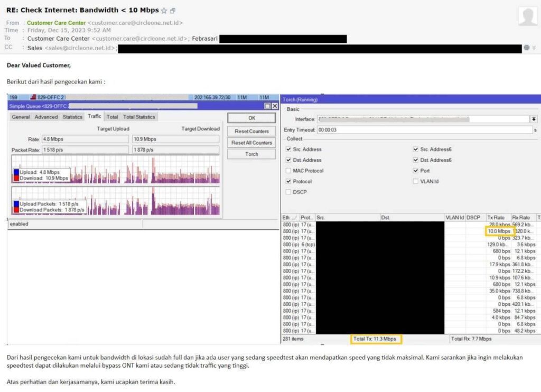
Task: Click the star icon beside the email subject
Action: (165, 10)
